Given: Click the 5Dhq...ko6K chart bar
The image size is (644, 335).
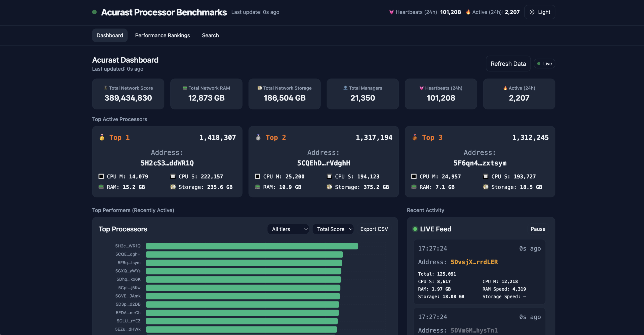Looking at the screenshot, I should [x=244, y=279].
